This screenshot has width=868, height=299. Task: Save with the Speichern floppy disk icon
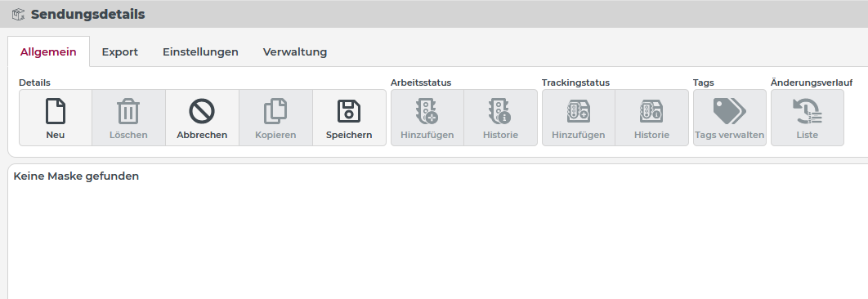349,111
